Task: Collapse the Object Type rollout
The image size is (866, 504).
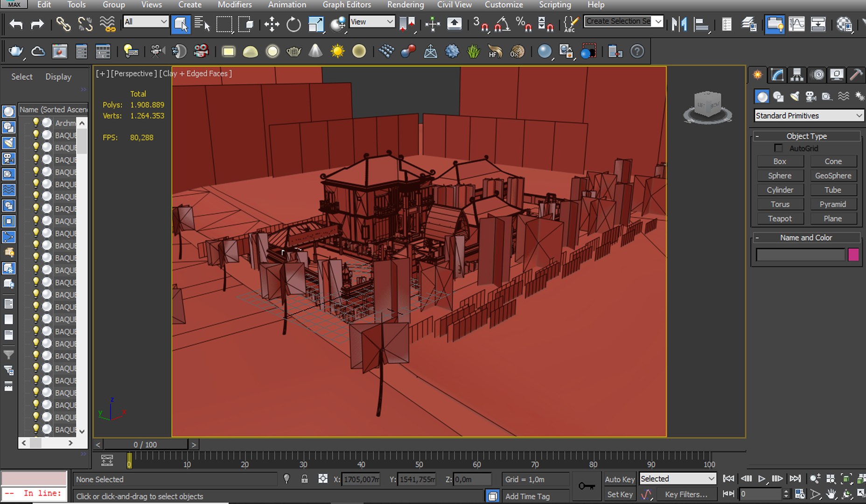Action: 806,136
